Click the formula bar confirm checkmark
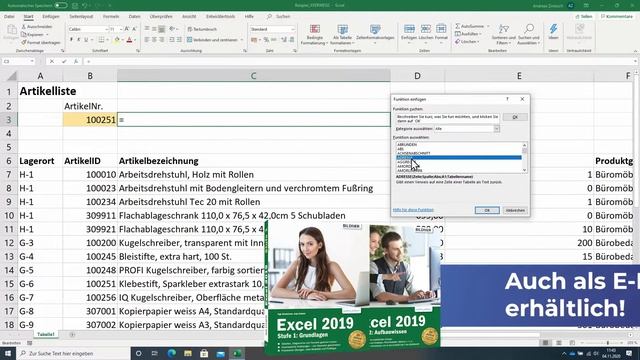The image size is (640, 360). (64, 61)
